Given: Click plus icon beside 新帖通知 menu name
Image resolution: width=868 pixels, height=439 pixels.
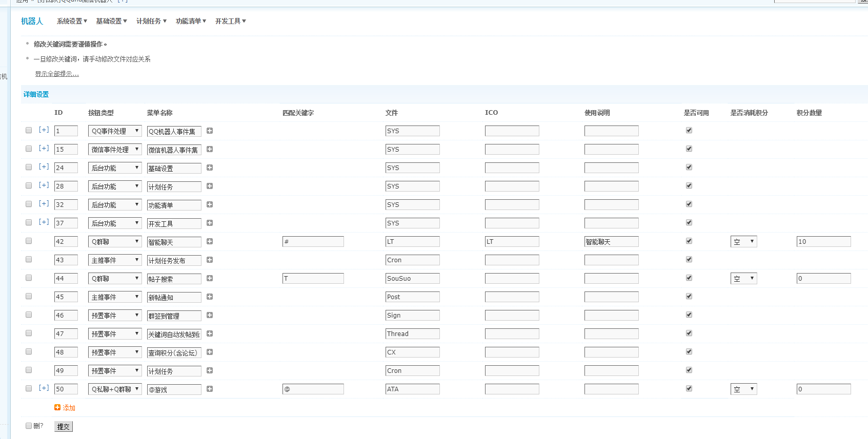Looking at the screenshot, I should coord(210,297).
